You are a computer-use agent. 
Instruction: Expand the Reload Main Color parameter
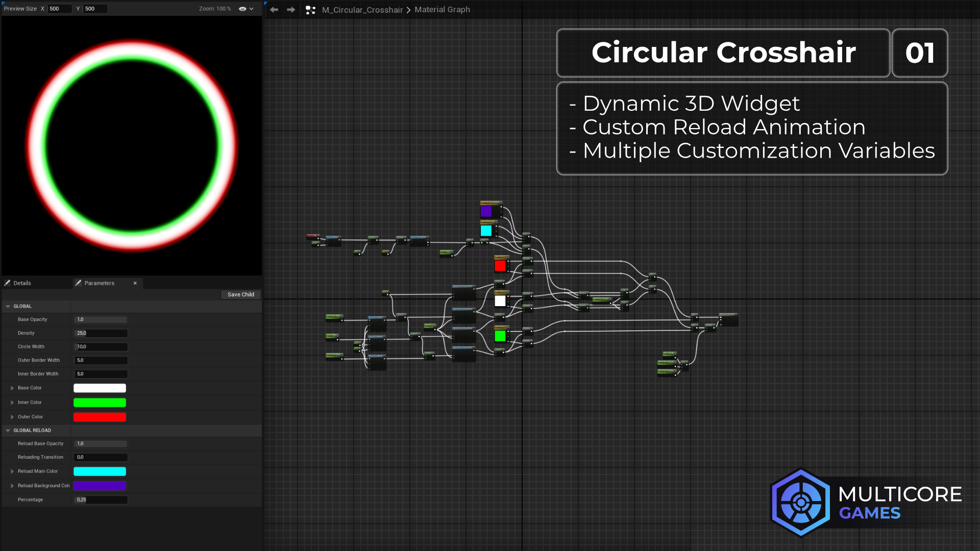pos(12,471)
